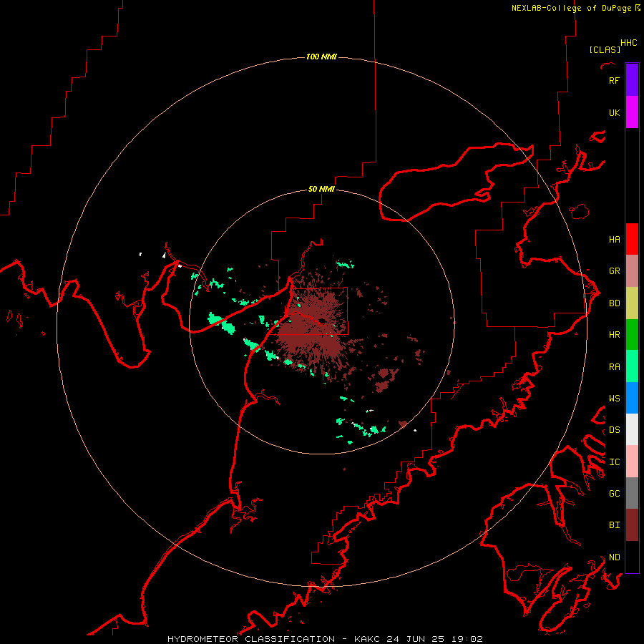Screen dimensions: 644x644
Task: Click the IC legend label
Action: pos(614,462)
